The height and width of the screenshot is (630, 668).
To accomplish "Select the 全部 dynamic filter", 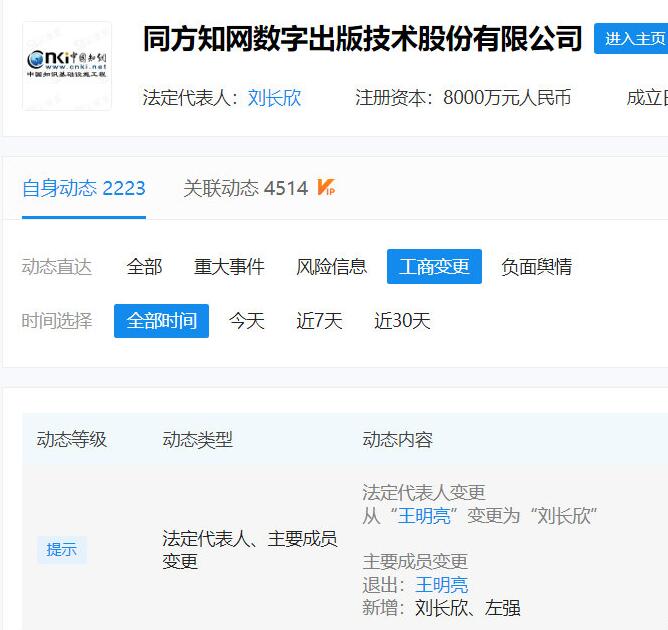I will pos(144,267).
